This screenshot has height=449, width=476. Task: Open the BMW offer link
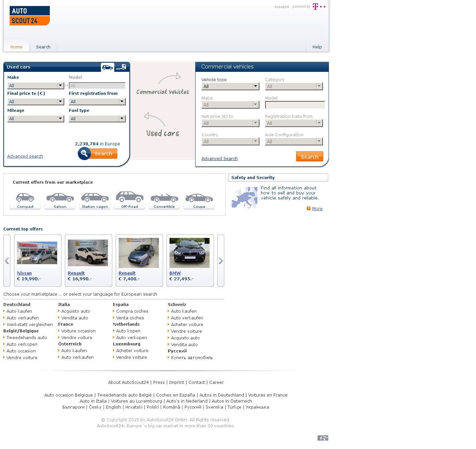pos(175,273)
